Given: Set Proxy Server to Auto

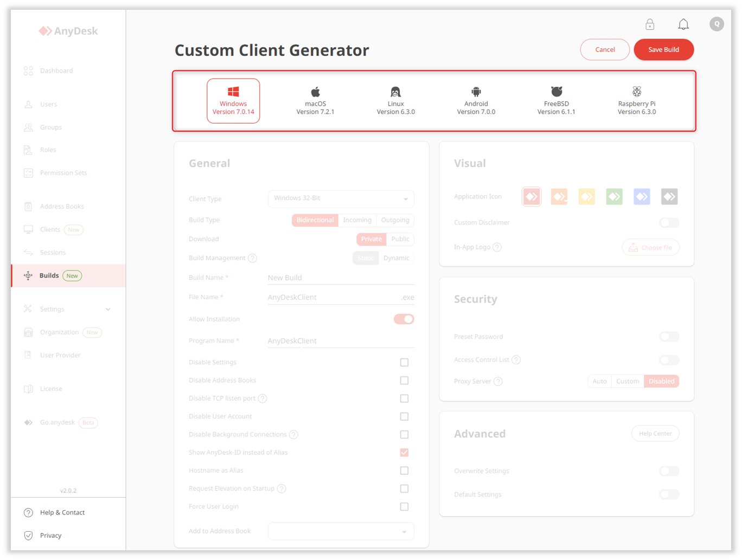Looking at the screenshot, I should coord(599,381).
